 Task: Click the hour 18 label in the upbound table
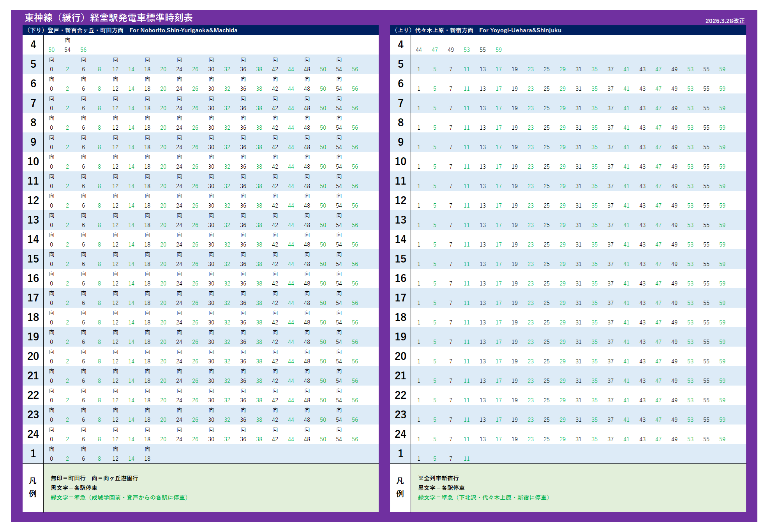[x=400, y=317]
